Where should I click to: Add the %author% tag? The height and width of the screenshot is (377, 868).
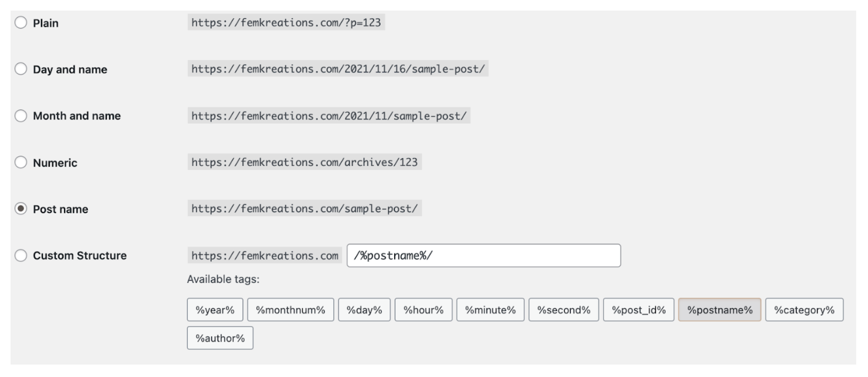[220, 338]
